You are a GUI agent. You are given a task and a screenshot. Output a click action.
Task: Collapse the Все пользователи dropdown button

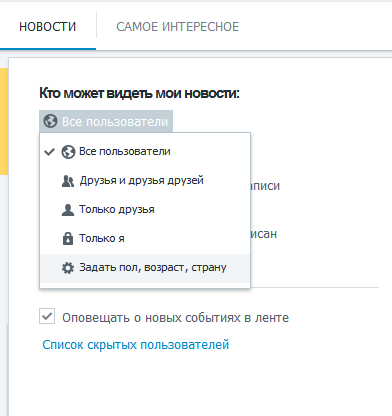coord(106,121)
